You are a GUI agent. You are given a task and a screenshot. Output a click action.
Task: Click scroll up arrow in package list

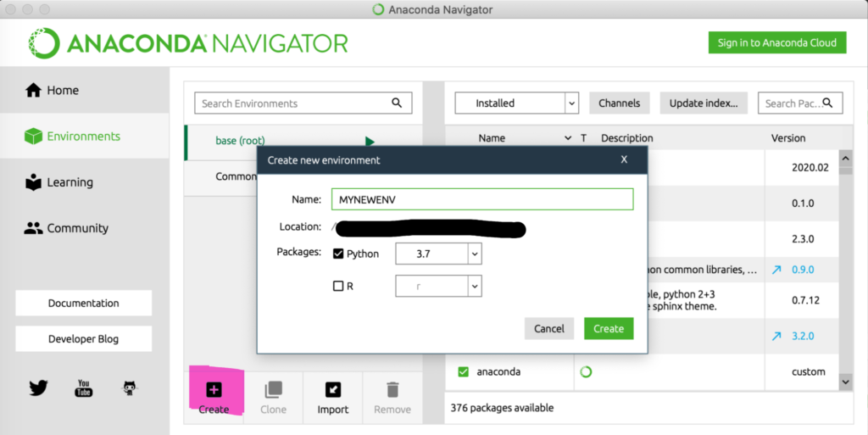845,159
